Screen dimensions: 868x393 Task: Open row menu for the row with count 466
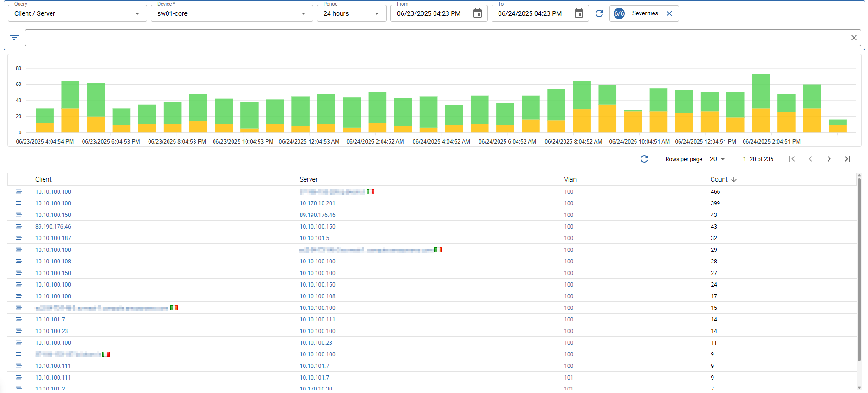pyautogui.click(x=19, y=191)
